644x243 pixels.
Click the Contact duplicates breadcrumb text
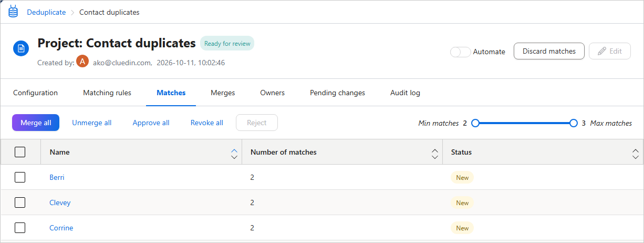click(x=109, y=12)
